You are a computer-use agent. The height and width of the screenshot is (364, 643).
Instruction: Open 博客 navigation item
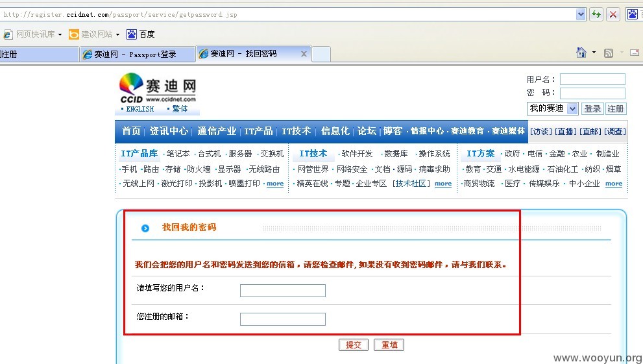tap(393, 131)
